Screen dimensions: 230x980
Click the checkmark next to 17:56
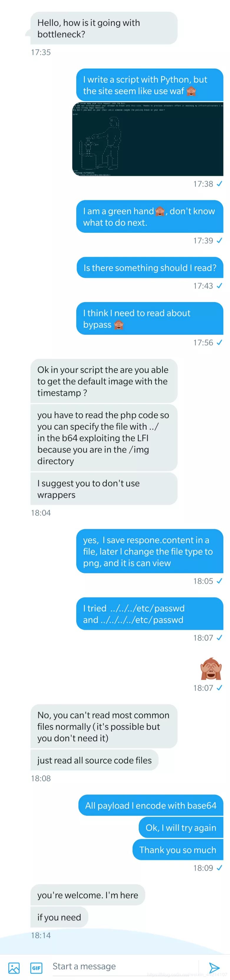coord(219,343)
